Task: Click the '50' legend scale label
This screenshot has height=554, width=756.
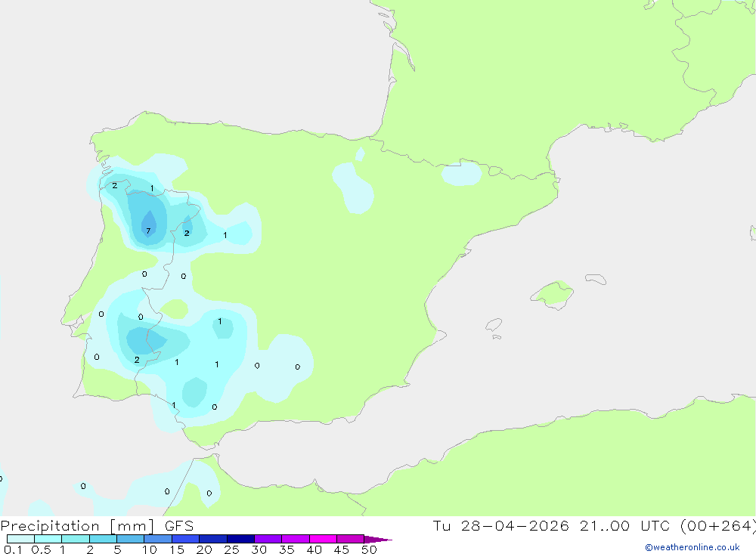Action: click(369, 549)
